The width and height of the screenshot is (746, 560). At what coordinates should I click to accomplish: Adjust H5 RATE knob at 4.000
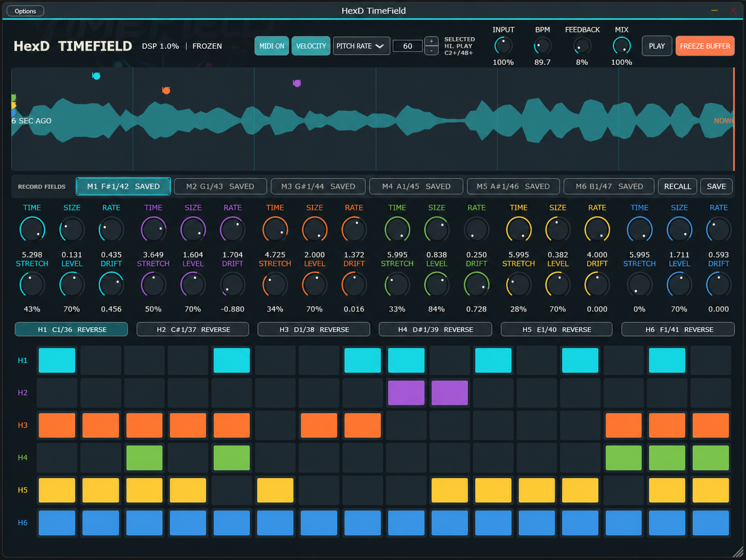point(597,230)
